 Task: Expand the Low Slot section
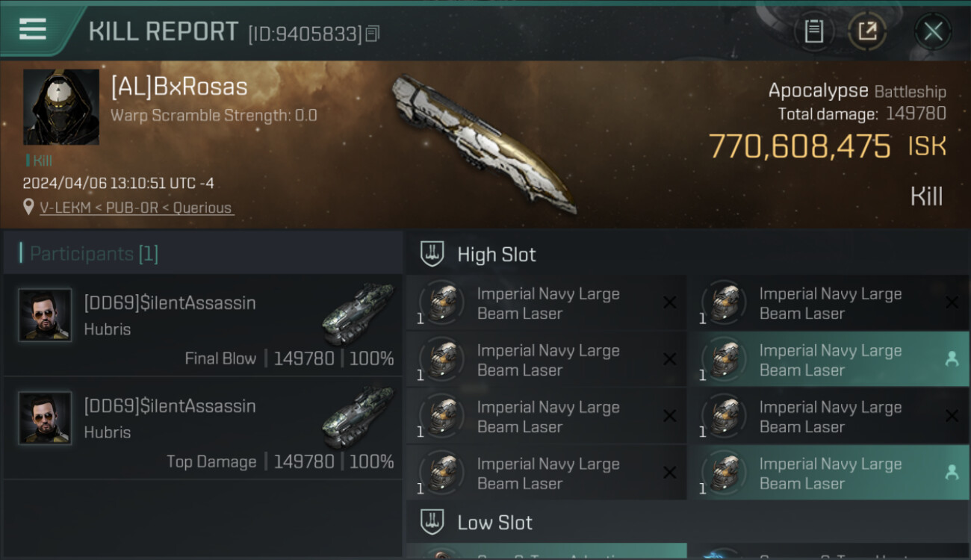(494, 523)
